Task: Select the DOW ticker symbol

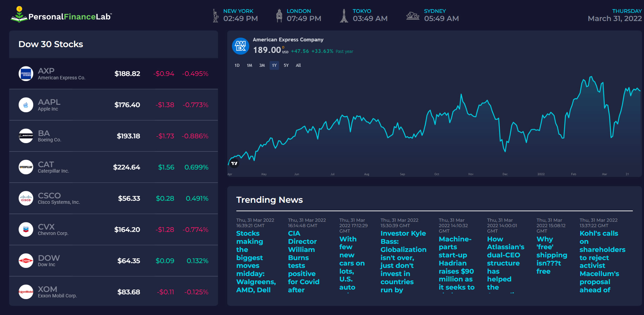Action: click(49, 258)
